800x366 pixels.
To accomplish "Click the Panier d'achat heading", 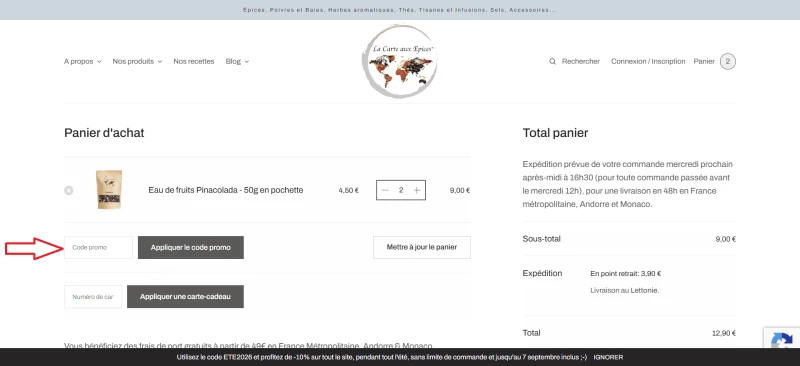I will tap(104, 133).
